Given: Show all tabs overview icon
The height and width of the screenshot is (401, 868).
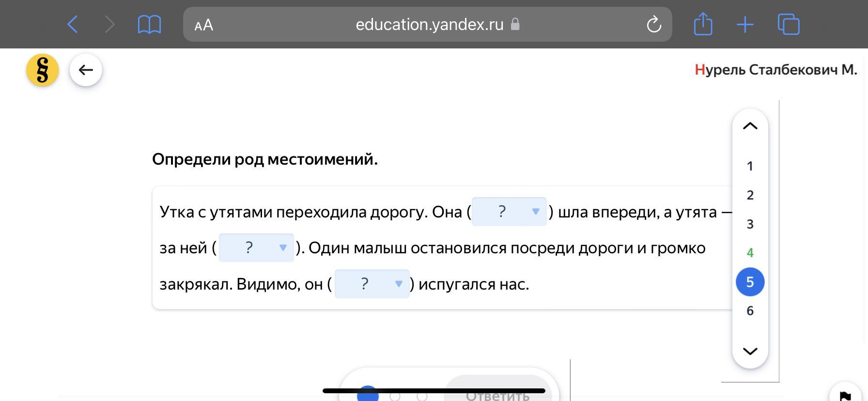Looking at the screenshot, I should [789, 24].
